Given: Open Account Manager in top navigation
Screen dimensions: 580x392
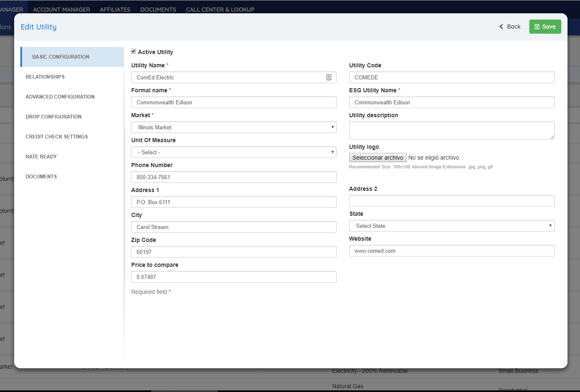Looking at the screenshot, I should pos(62,10).
